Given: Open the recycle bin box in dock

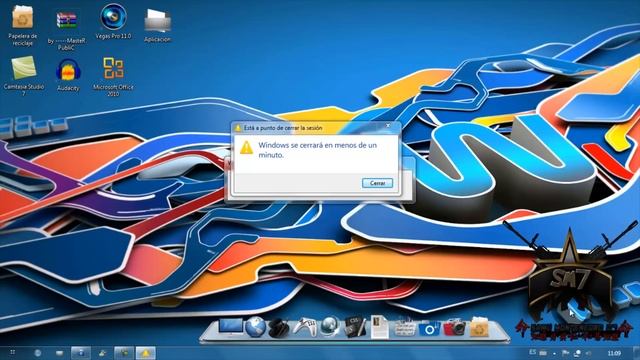Looking at the screenshot, I should tap(479, 327).
